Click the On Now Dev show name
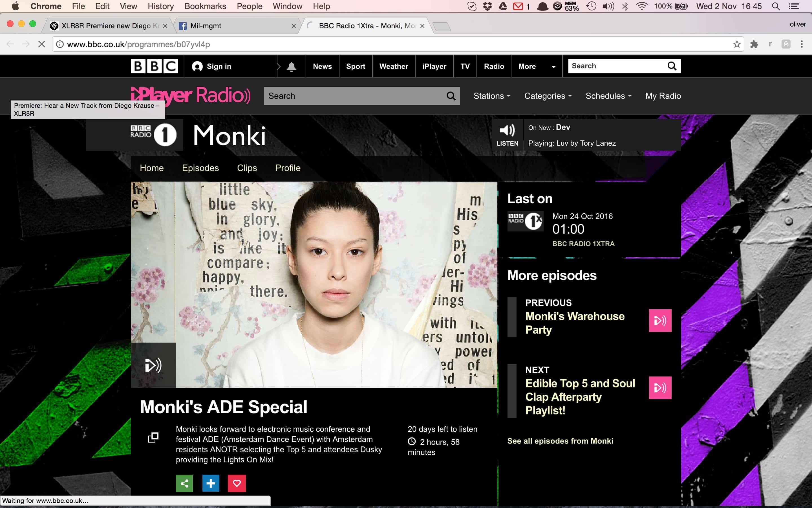This screenshot has width=812, height=508. 563,127
